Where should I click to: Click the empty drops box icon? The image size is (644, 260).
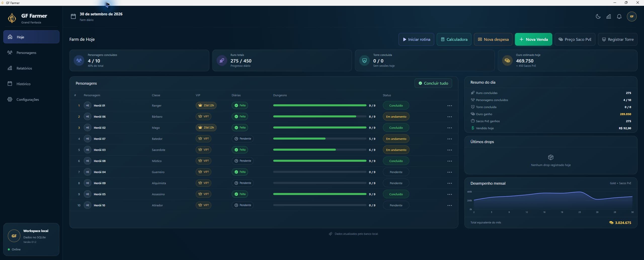(551, 157)
